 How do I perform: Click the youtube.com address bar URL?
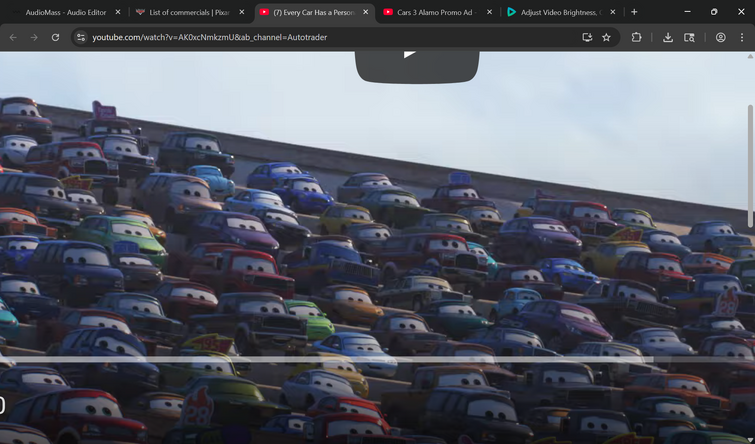tap(209, 37)
